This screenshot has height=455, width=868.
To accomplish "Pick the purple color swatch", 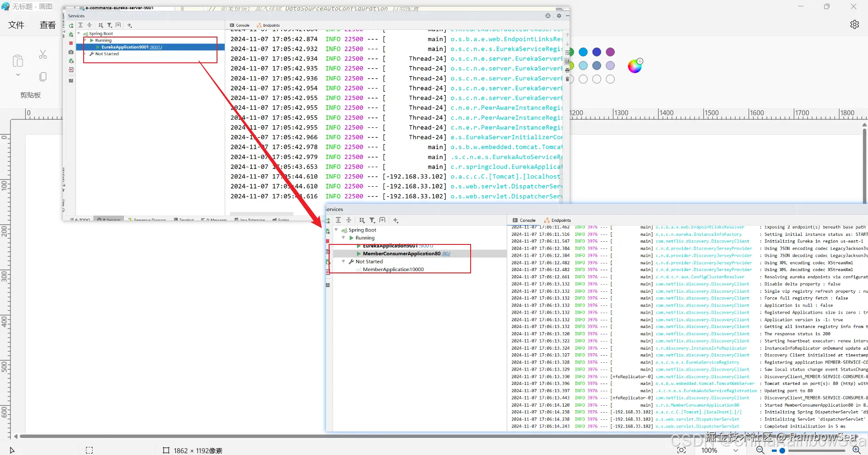I will tap(610, 52).
